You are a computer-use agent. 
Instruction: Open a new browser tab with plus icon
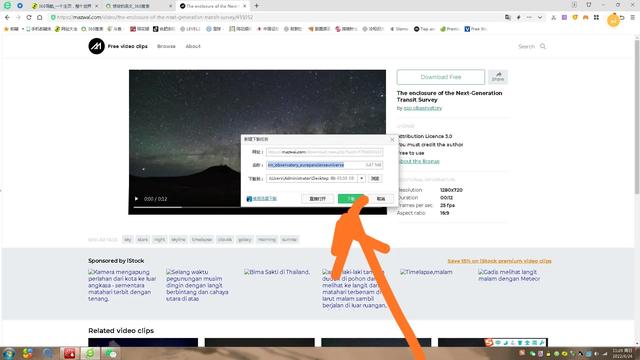[256, 6]
